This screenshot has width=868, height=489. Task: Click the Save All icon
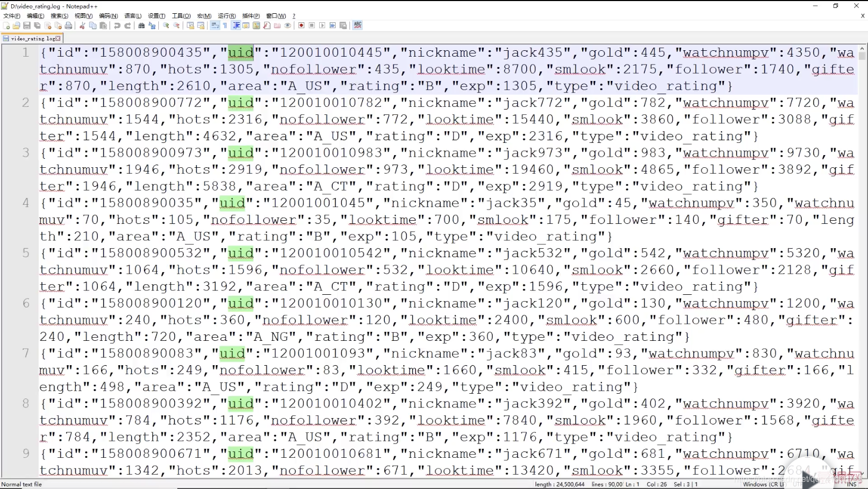37,25
